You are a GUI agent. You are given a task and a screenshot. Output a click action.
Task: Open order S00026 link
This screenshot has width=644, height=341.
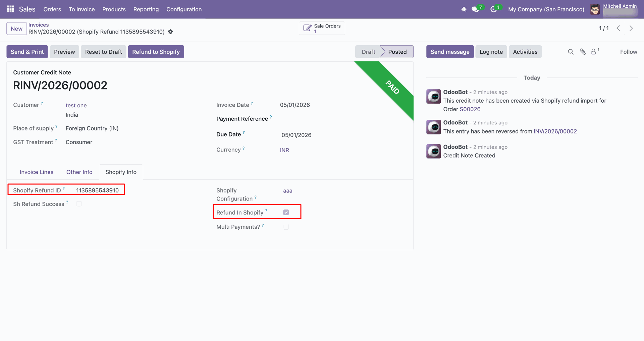click(x=470, y=109)
